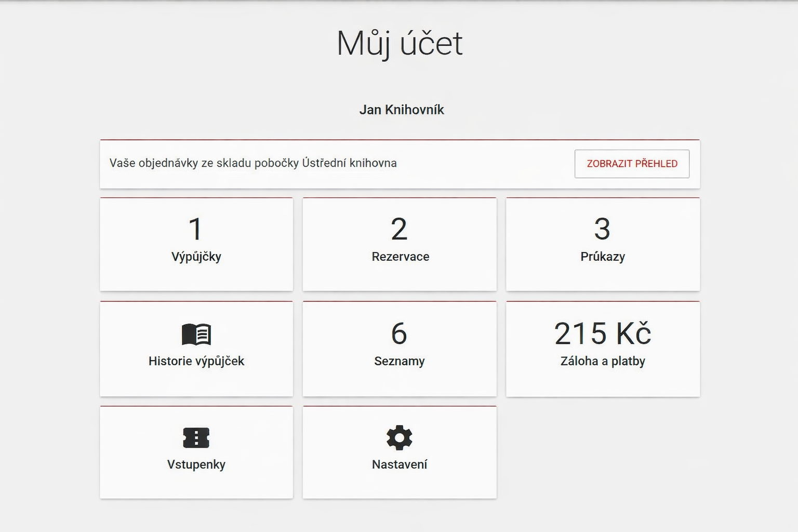Click the gear icon above Nastavení
The height and width of the screenshot is (532, 798).
pyautogui.click(x=399, y=437)
